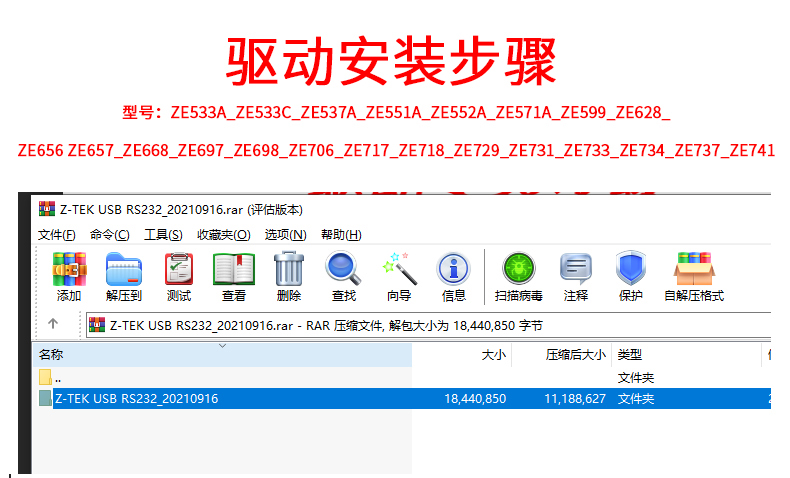790x478 pixels.
Task: Click 文件夹 type in selected row
Action: point(636,399)
